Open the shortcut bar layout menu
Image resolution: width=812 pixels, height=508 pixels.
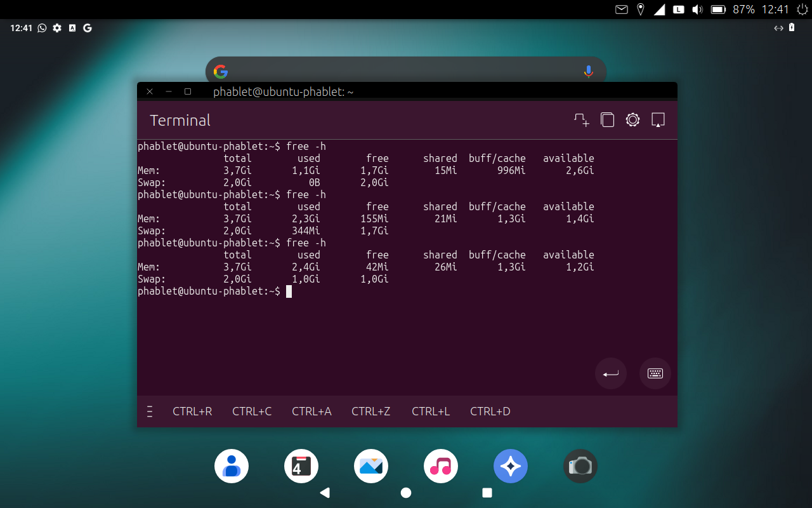(x=150, y=411)
